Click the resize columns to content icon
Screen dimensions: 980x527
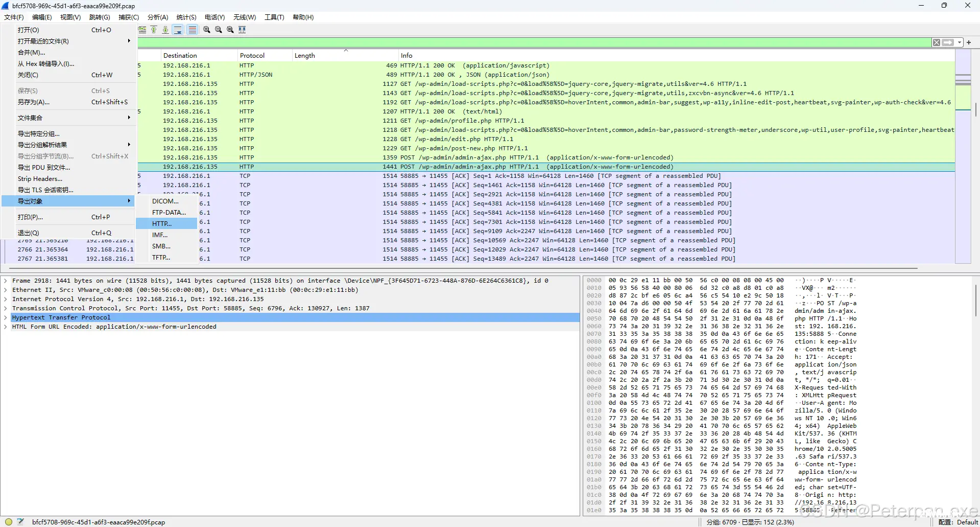pos(242,30)
